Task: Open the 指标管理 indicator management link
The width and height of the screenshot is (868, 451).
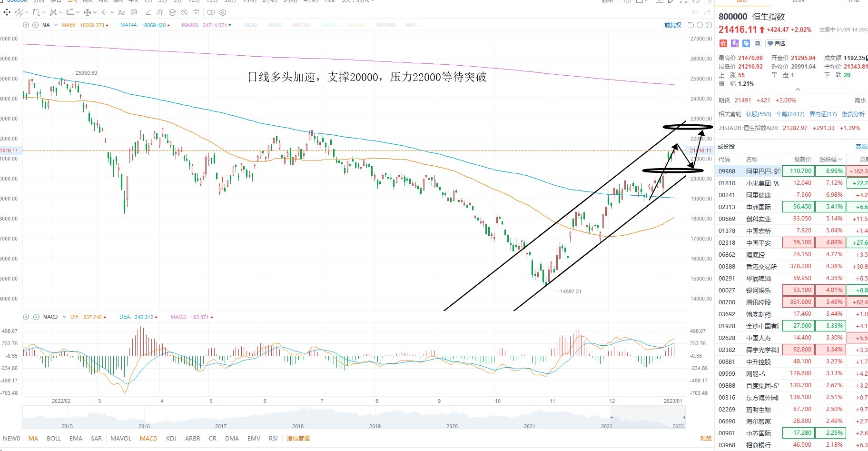Action: click(x=298, y=438)
